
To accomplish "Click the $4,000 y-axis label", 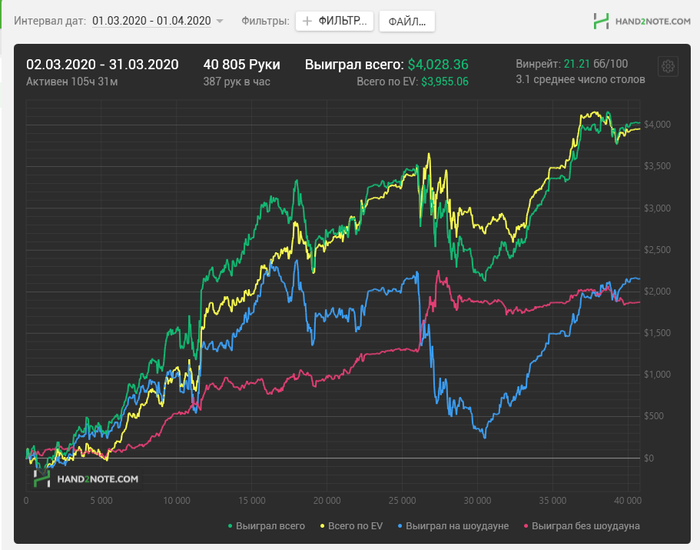I will (657, 125).
